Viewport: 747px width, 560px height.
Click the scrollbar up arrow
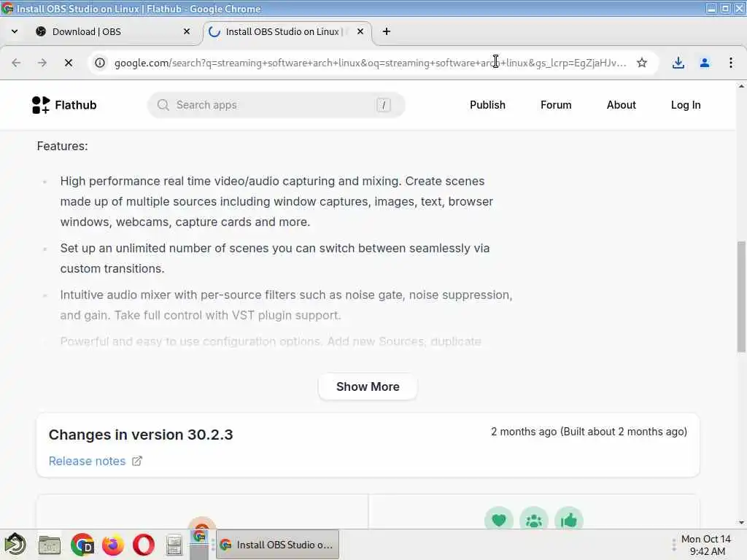[741, 86]
